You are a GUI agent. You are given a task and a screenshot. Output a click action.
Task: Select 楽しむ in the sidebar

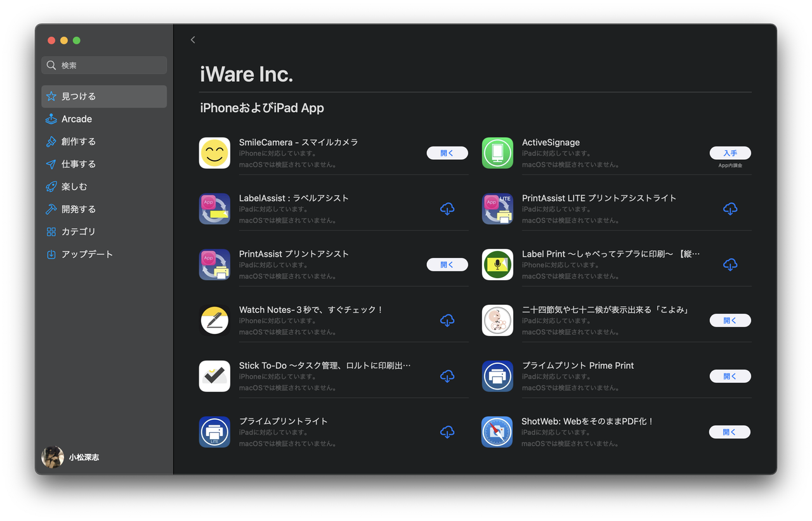point(104,186)
